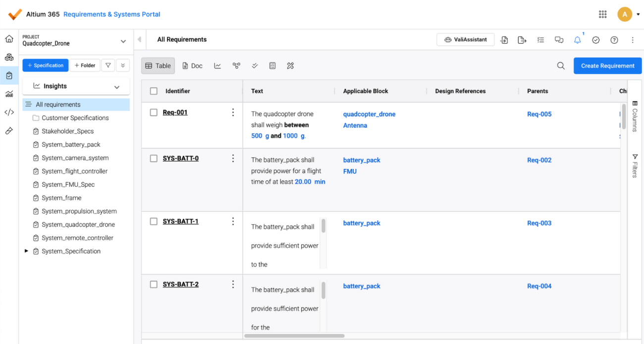Click the horizontal table scrollbar
This screenshot has height=344, width=644.
(294, 336)
